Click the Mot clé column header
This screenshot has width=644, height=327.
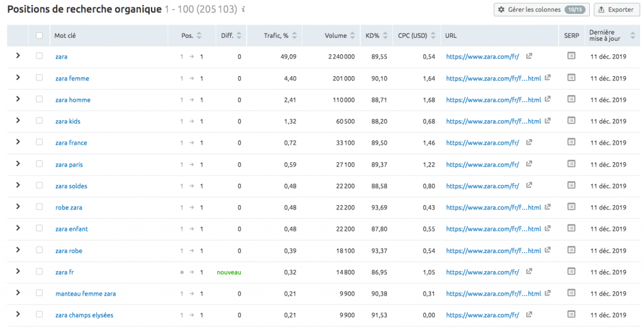point(65,36)
